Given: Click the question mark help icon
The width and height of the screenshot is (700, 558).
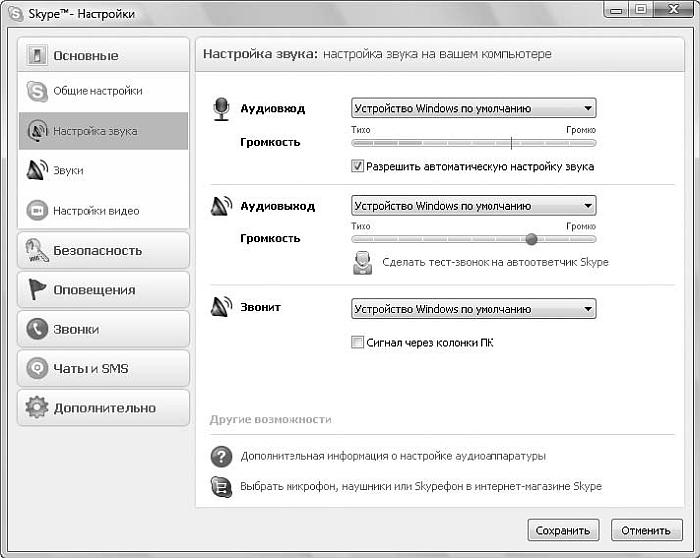Looking at the screenshot, I should coord(221,456).
